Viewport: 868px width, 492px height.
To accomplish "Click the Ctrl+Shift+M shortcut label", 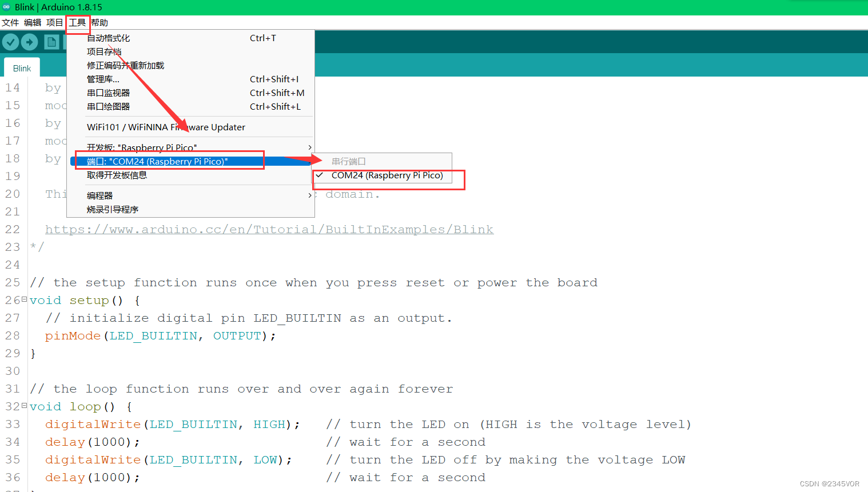I will [x=277, y=93].
